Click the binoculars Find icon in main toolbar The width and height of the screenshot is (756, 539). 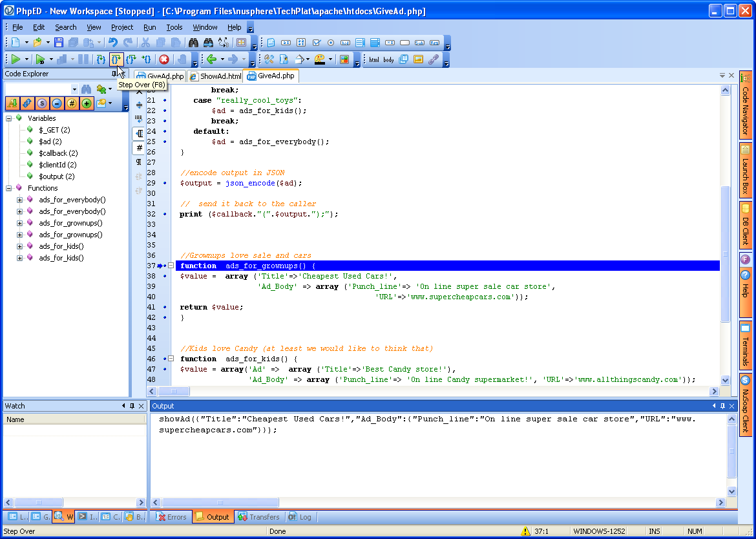(193, 43)
